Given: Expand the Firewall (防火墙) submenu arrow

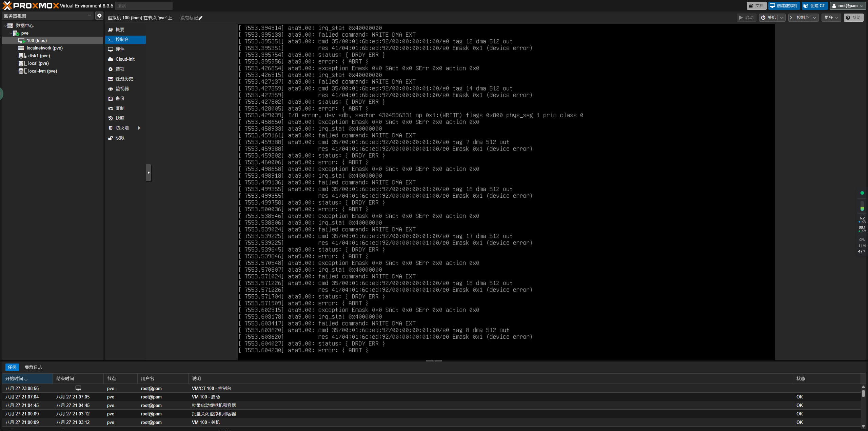Looking at the screenshot, I should coord(139,128).
